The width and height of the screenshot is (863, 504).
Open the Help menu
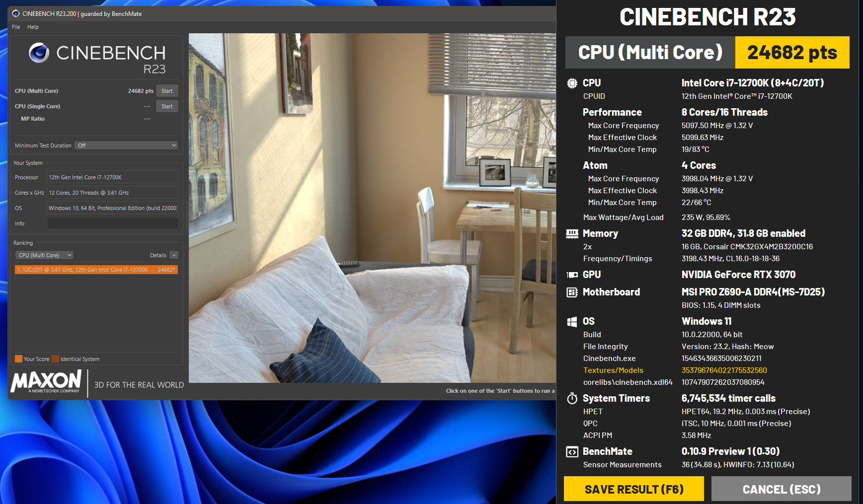tap(33, 27)
